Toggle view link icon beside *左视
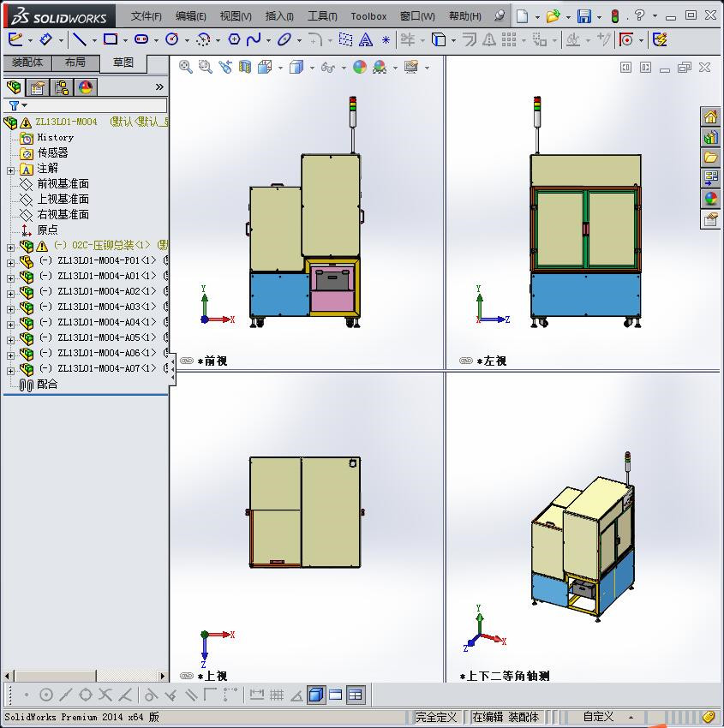The image size is (724, 728). (x=466, y=361)
